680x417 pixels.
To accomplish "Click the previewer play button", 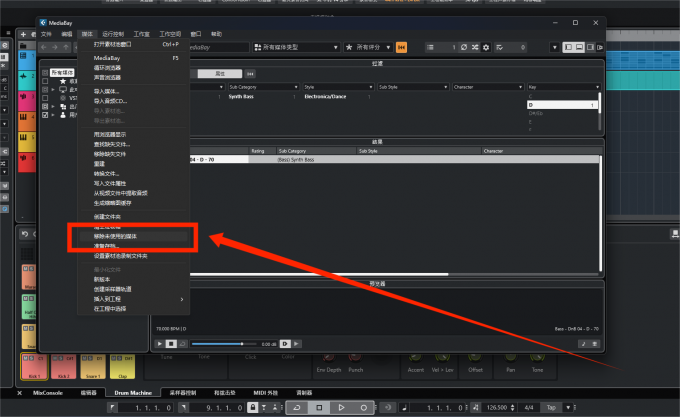I will (160, 344).
